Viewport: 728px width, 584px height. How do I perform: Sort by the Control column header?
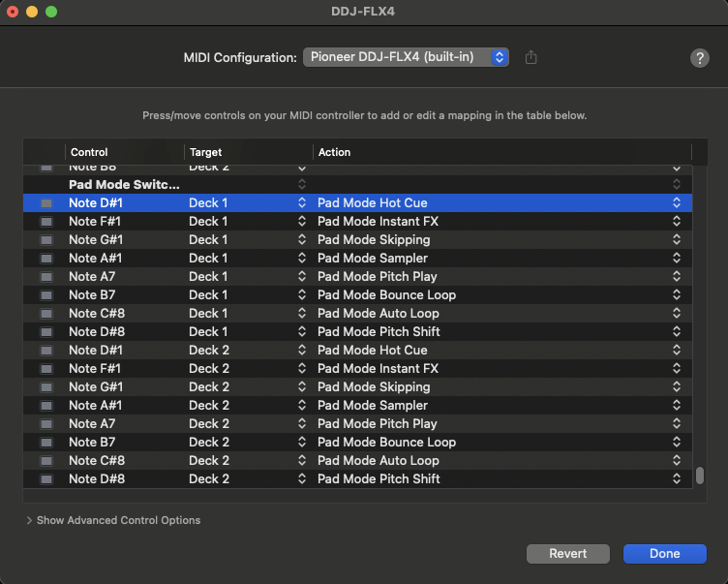89,152
